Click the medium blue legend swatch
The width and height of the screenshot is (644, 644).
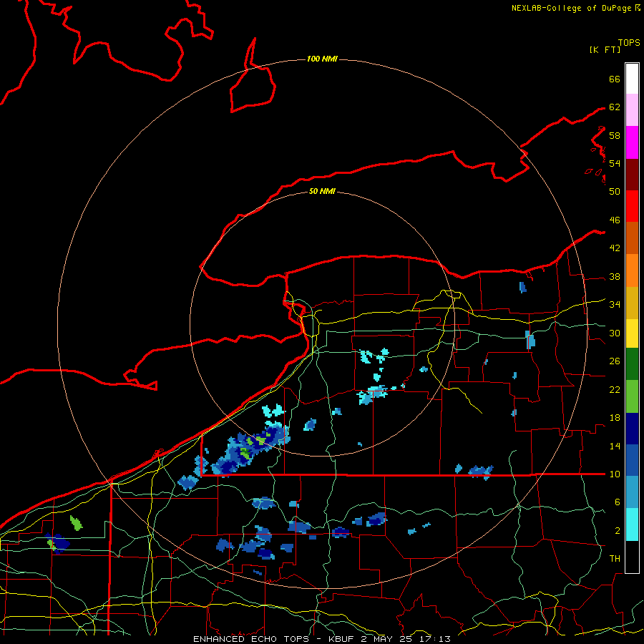(x=632, y=460)
